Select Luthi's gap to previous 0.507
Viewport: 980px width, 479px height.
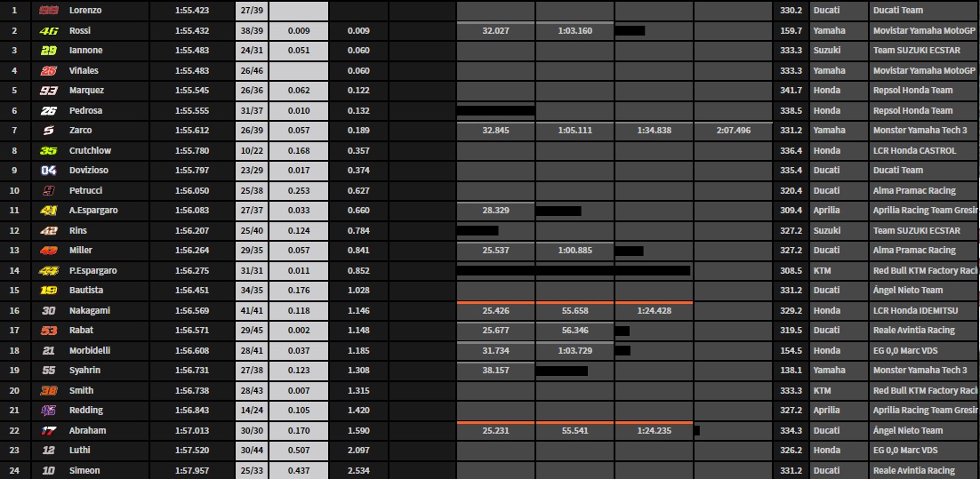point(299,451)
